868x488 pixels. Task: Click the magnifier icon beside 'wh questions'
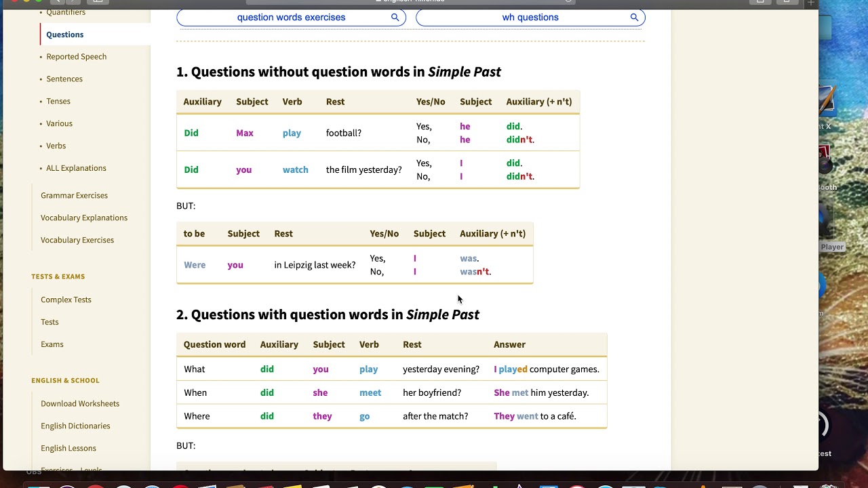click(x=634, y=18)
